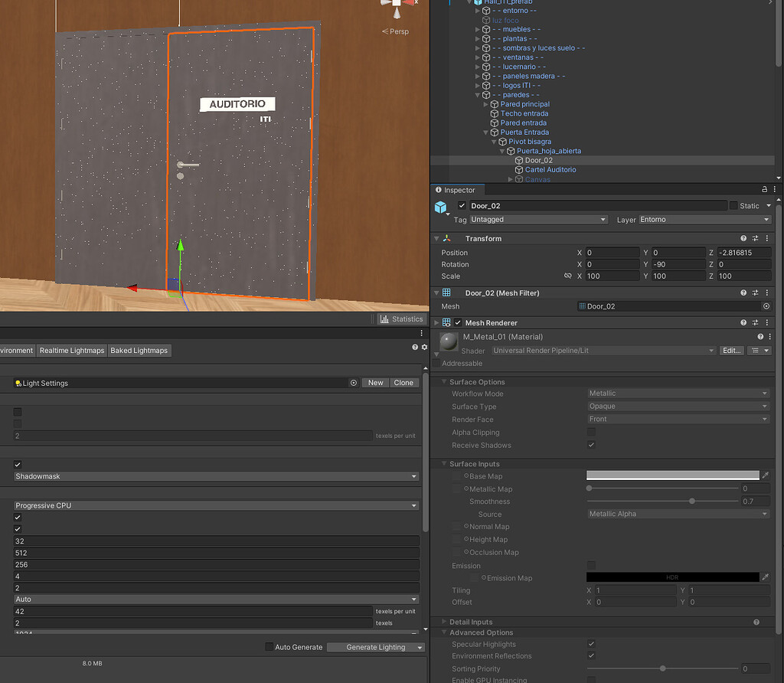Switch to the Inspector tab

[457, 189]
